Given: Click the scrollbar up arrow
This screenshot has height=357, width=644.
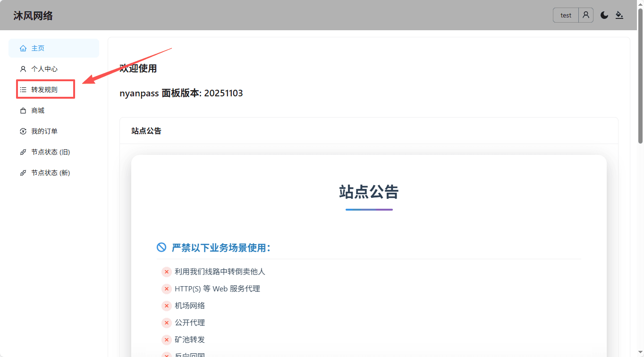Looking at the screenshot, I should tap(640, 3).
